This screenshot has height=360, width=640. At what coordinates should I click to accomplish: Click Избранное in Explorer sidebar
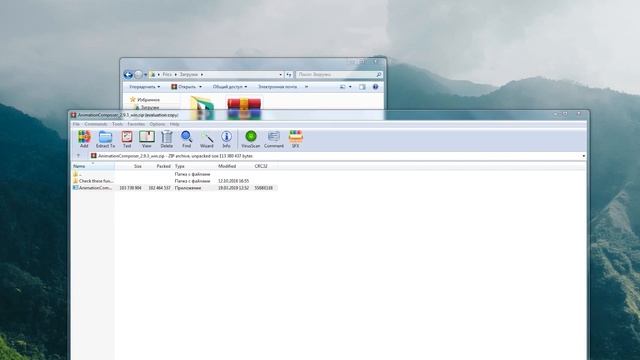click(145, 100)
